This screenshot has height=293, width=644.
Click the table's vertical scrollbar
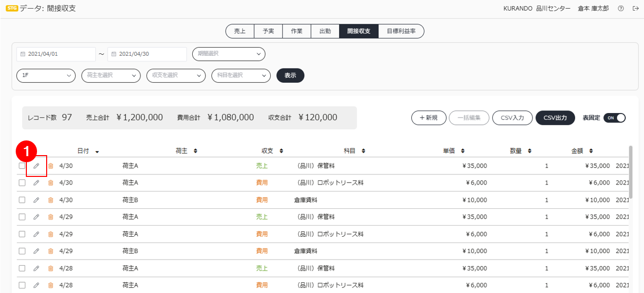631,172
